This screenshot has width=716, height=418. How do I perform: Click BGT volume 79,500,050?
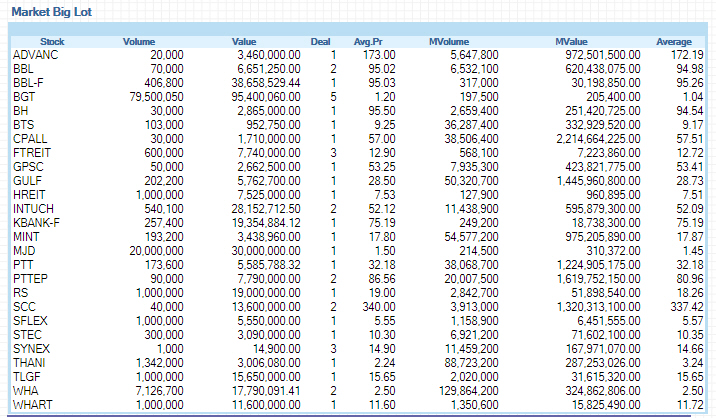click(156, 97)
